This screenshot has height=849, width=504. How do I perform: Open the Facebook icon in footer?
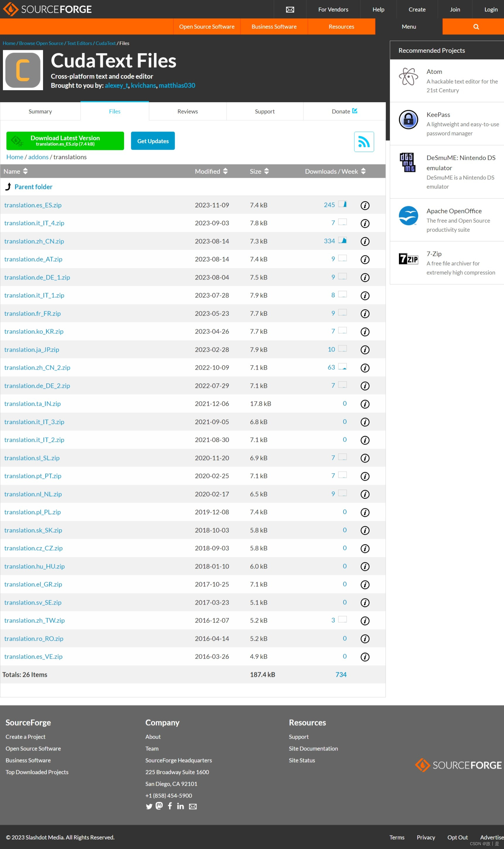pyautogui.click(x=170, y=806)
